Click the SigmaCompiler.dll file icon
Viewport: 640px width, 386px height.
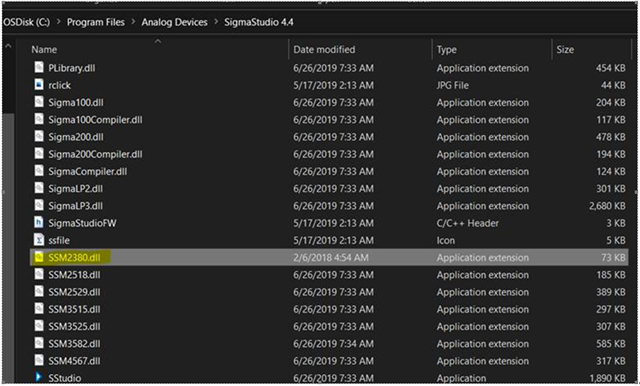click(x=39, y=171)
